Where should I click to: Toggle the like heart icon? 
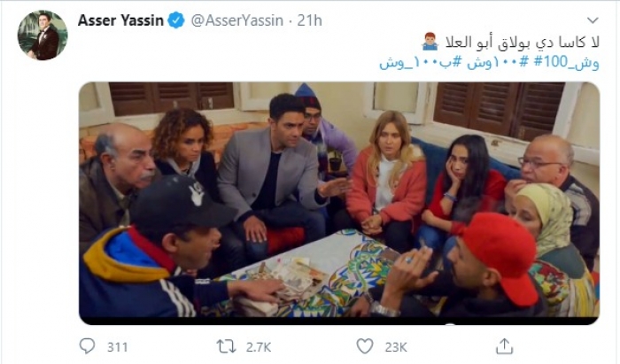coord(365,346)
